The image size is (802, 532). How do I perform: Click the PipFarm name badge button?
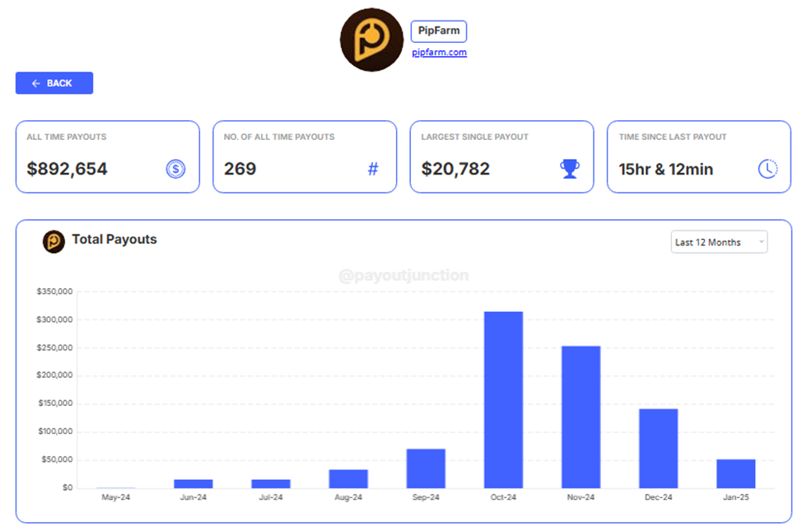coord(439,31)
